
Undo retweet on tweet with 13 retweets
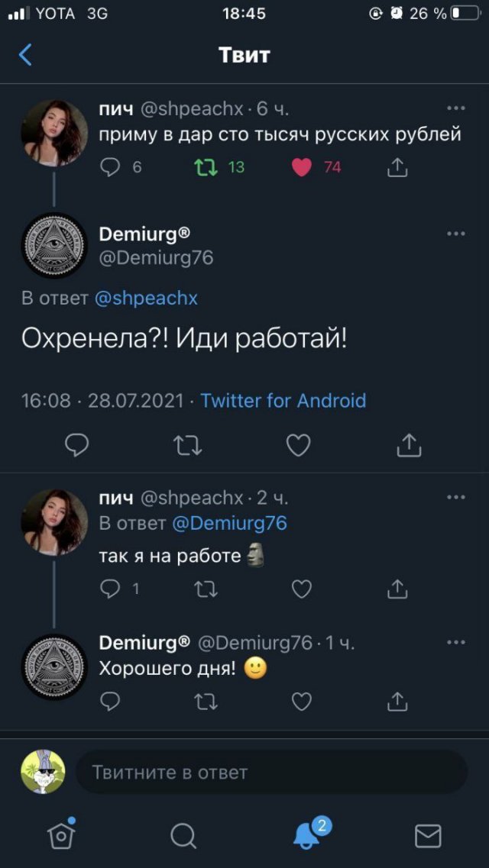[x=206, y=166]
